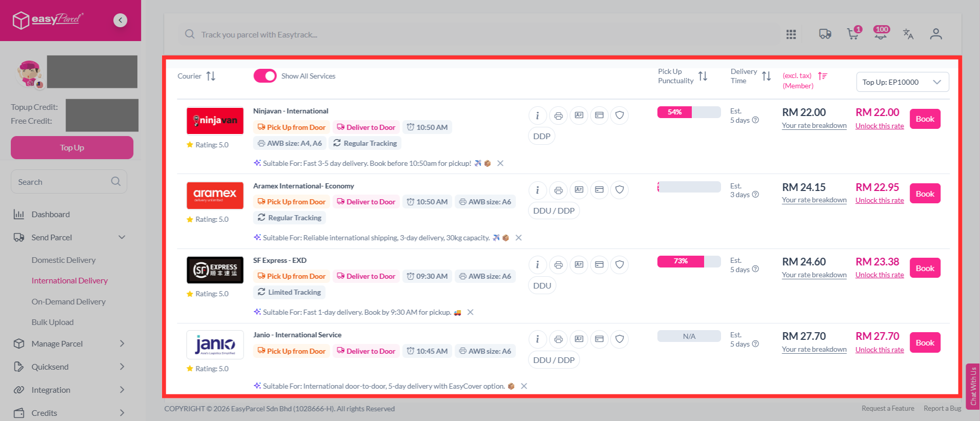Unlock the RM 23.38 SF Express rate
The image size is (980, 421).
click(x=879, y=275)
